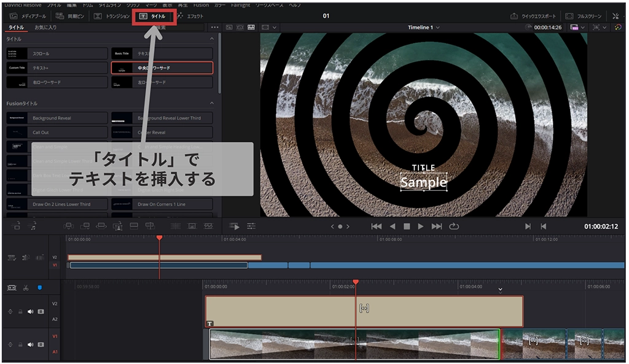Viewport: 629px width, 364px height.
Task: Open the Timeline 1 name dropdown
Action: [x=424, y=28]
